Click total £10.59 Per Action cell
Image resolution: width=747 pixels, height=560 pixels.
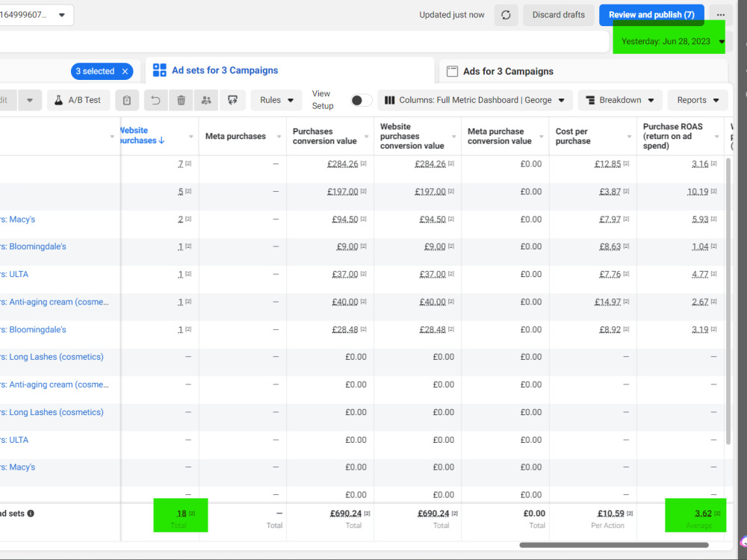[611, 514]
